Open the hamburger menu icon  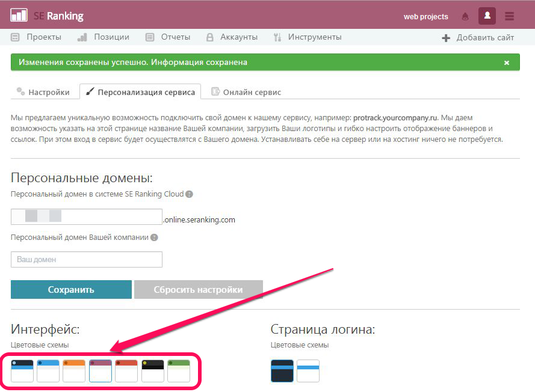509,16
